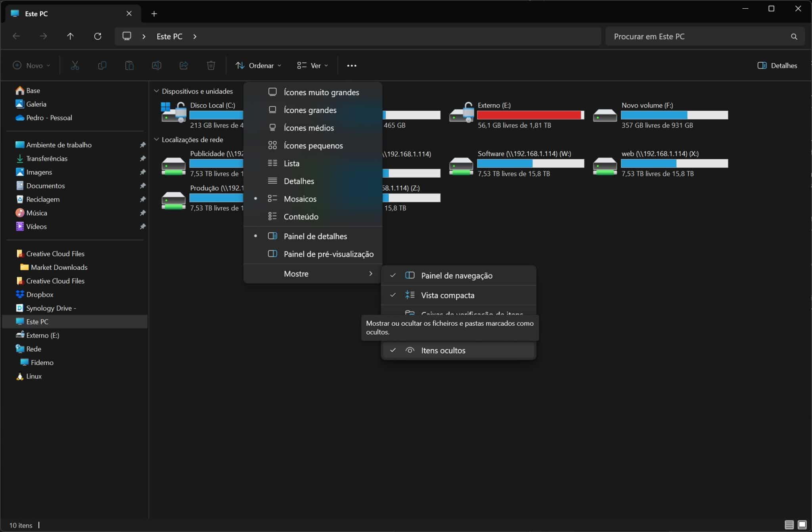This screenshot has height=532, width=812.
Task: Toggle Painel de navegação checkmark
Action: tap(456, 276)
